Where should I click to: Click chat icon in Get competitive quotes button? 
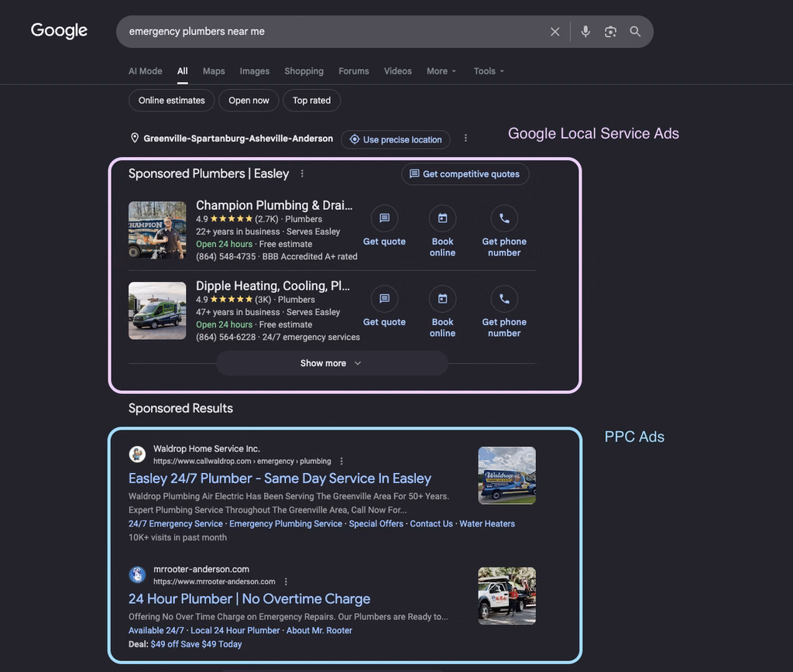click(414, 174)
